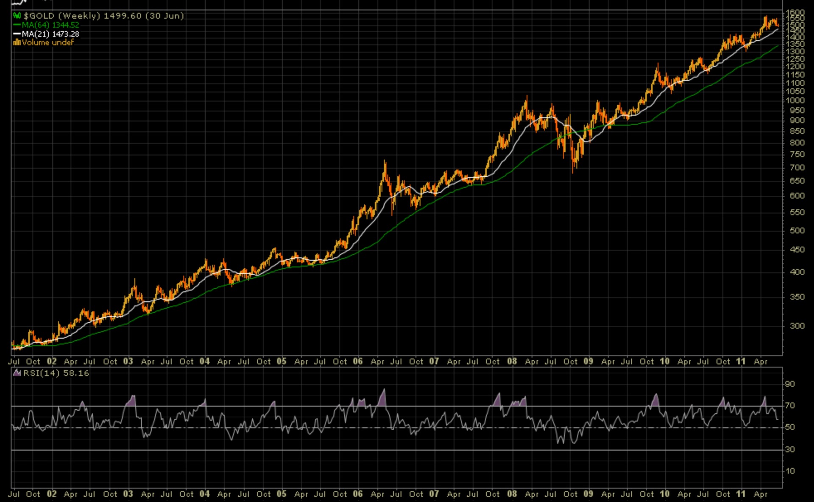Click the orange volume bars legend icon
The image size is (814, 504).
17,42
